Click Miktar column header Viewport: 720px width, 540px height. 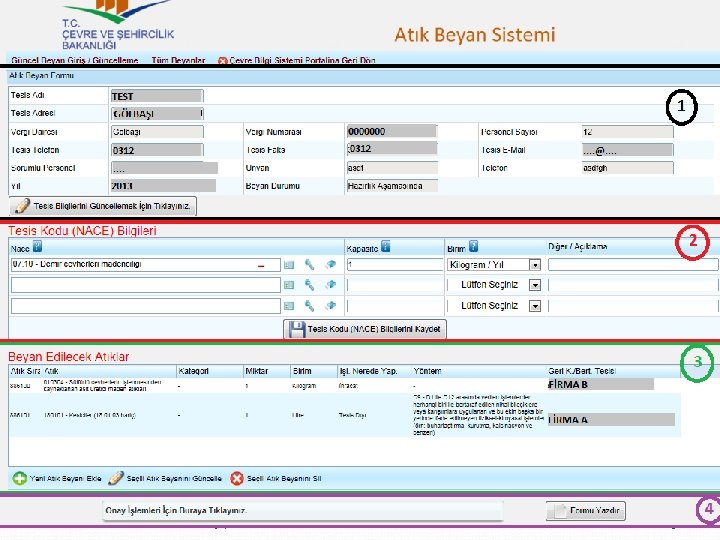tap(256, 371)
